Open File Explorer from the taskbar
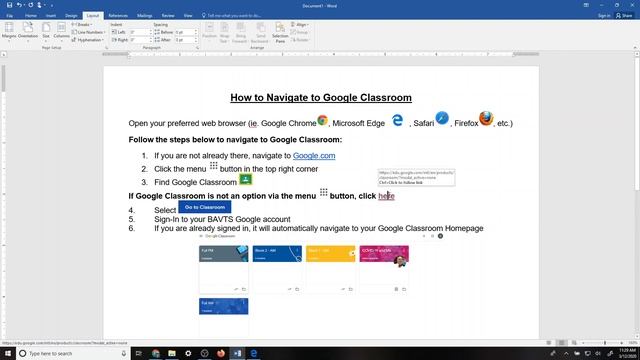 coord(172,353)
